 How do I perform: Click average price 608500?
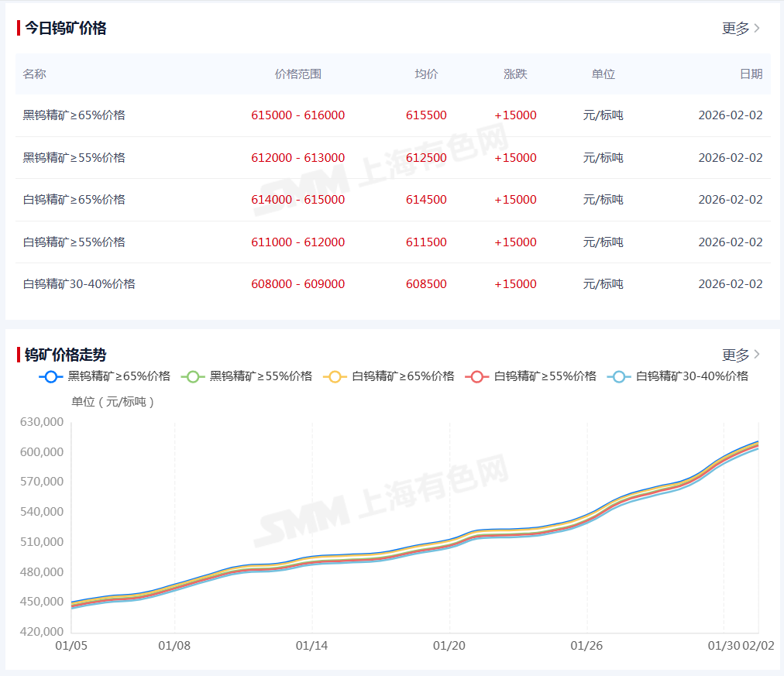coord(426,284)
